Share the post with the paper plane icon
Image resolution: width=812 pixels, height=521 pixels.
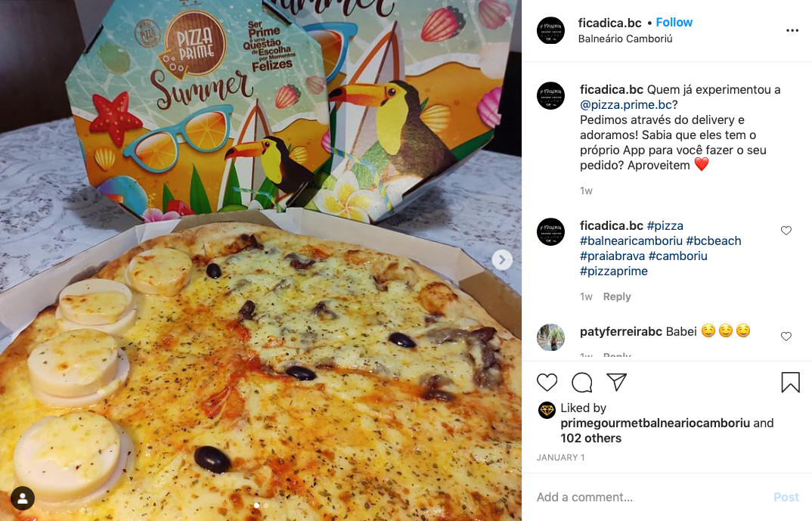[617, 382]
